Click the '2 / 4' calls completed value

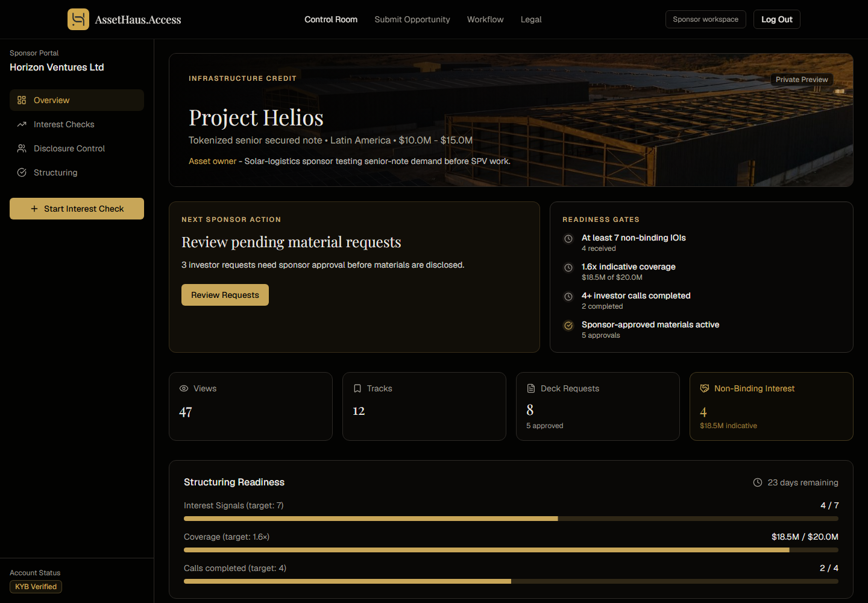click(829, 568)
